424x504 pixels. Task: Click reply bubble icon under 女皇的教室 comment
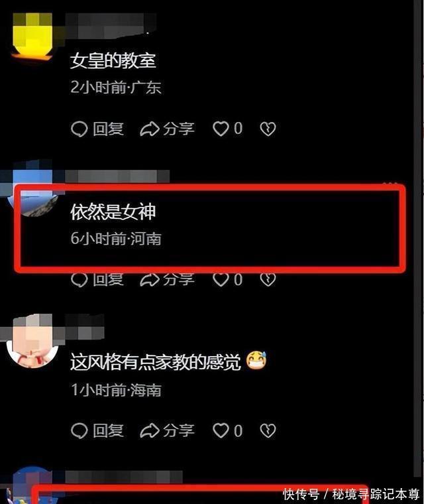pos(79,129)
